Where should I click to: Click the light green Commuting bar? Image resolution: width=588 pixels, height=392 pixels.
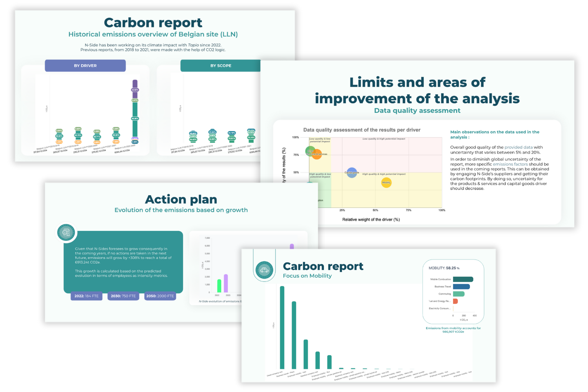tap(459, 294)
